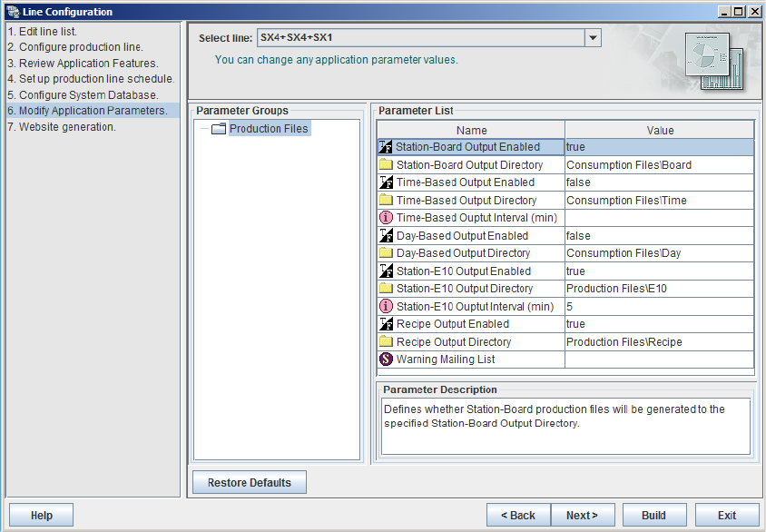Click folder icon of Time-Based Output Directory
766x532 pixels.
click(x=386, y=200)
